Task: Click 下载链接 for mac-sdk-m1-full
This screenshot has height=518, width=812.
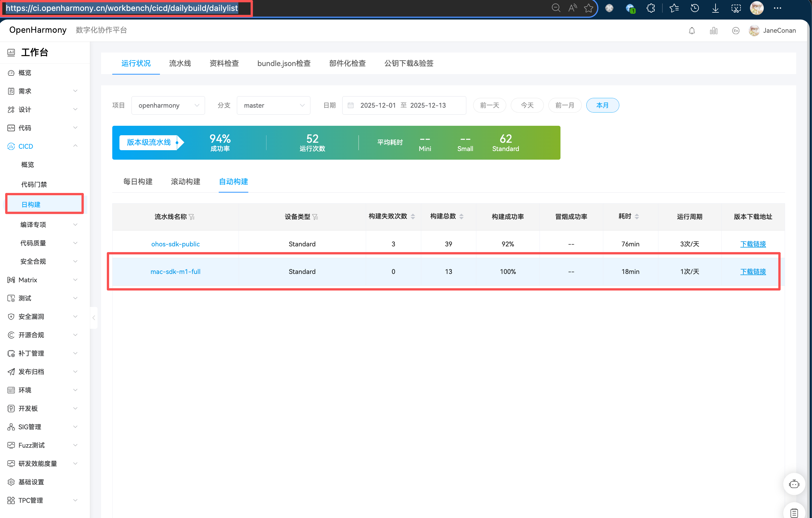Action: (753, 271)
